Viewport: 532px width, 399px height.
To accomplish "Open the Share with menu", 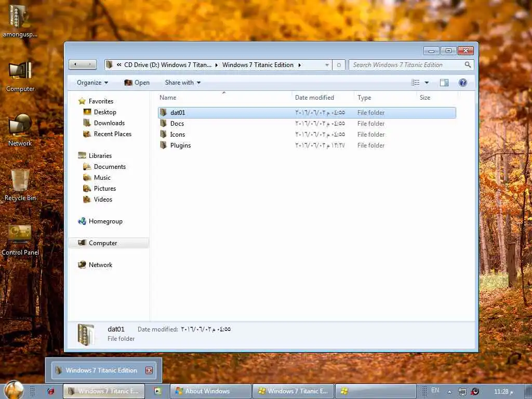I will pos(182,83).
